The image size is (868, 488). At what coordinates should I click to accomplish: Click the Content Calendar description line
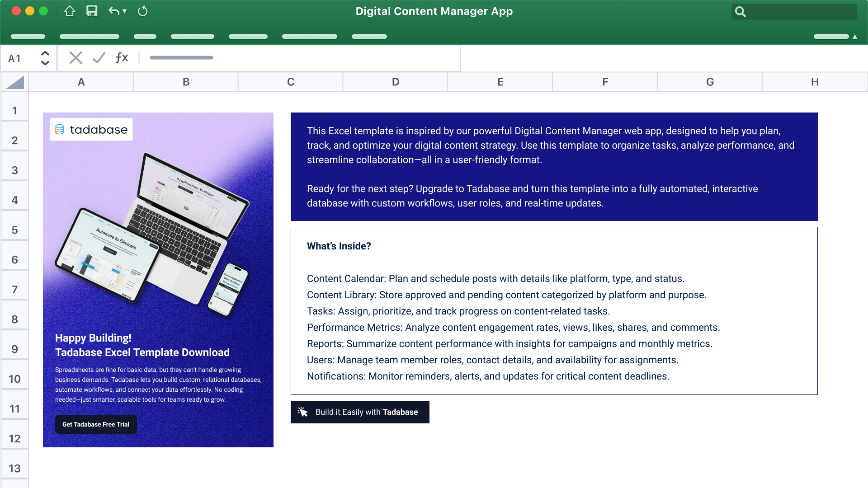pyautogui.click(x=495, y=279)
